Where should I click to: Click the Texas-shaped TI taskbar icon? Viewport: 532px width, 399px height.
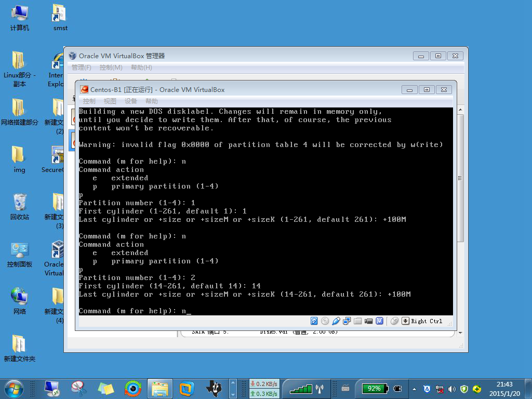(x=214, y=389)
